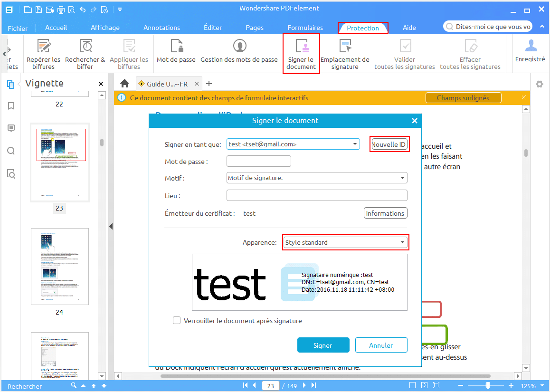Click the Nouvelle ID button

[389, 144]
